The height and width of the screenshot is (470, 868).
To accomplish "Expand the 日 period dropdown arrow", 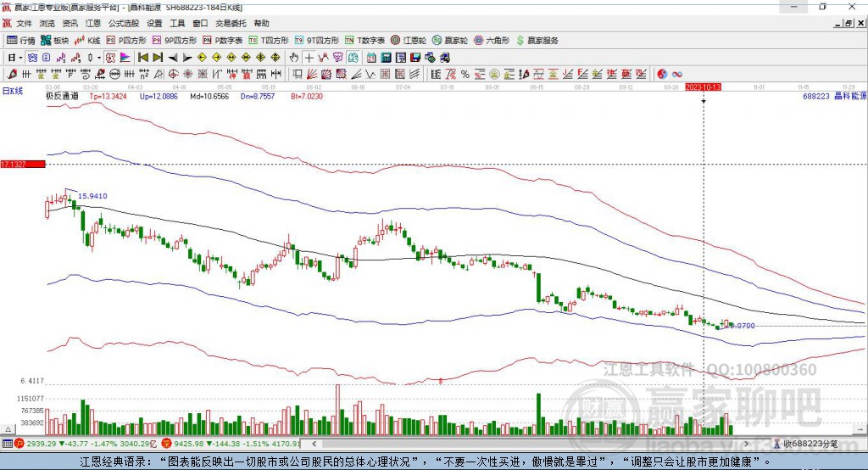I will [20, 58].
